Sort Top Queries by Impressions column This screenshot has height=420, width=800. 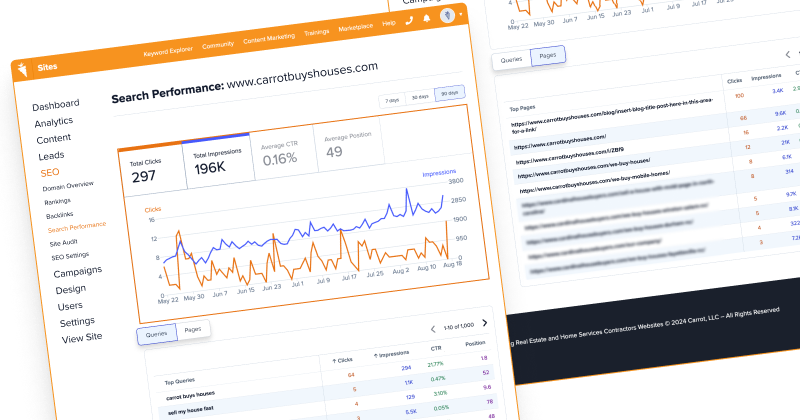click(391, 354)
